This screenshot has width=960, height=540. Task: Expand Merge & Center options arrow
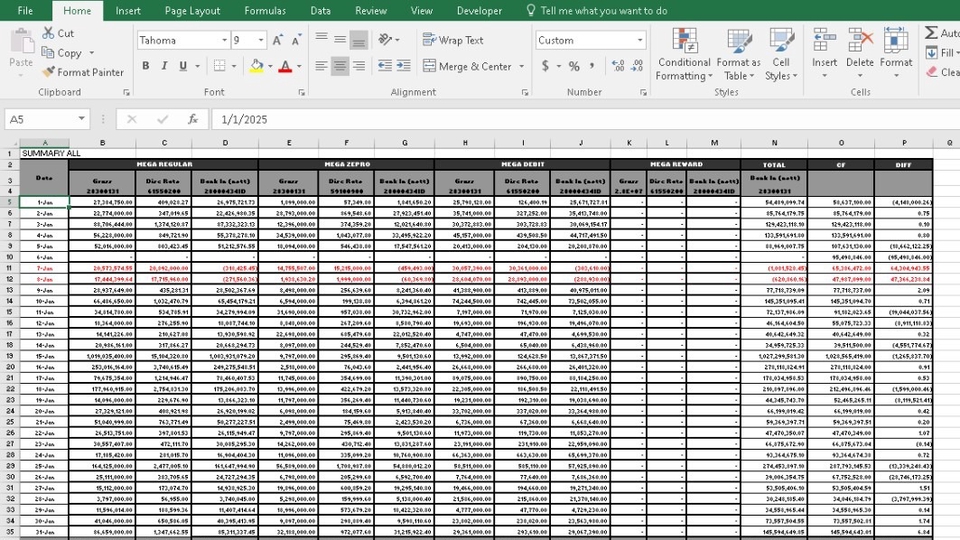click(x=522, y=66)
